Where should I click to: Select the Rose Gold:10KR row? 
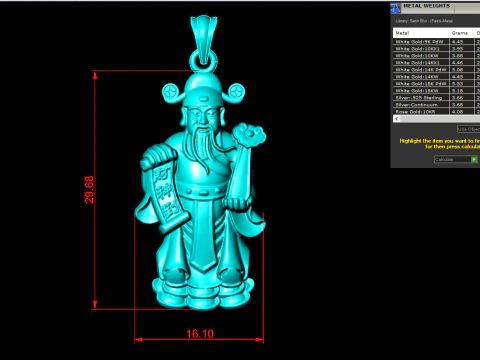(437, 112)
